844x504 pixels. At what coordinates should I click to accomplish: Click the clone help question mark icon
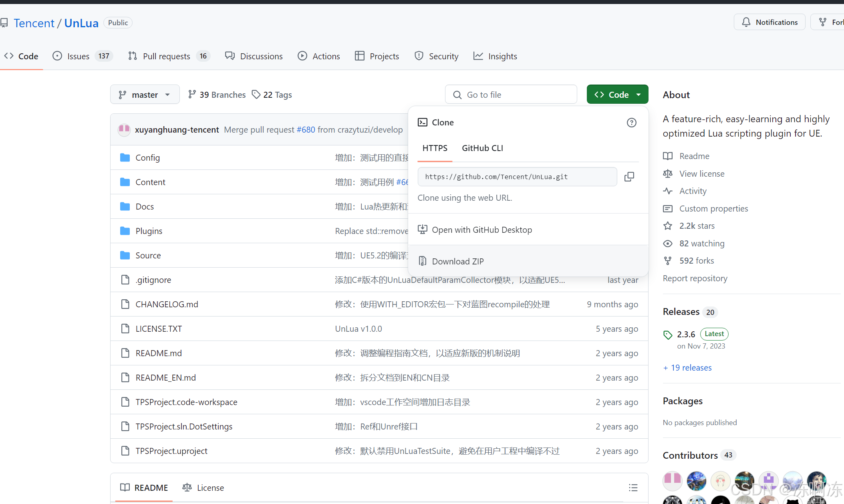pyautogui.click(x=631, y=123)
